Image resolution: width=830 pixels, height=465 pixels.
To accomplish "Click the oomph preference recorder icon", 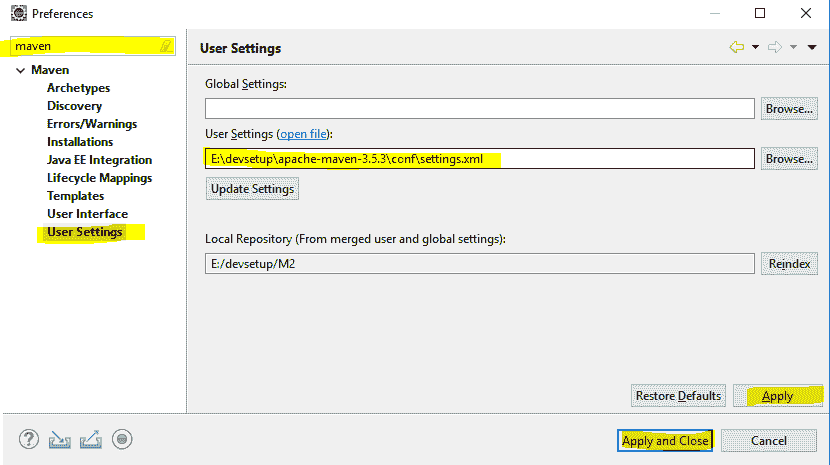I will 122,438.
